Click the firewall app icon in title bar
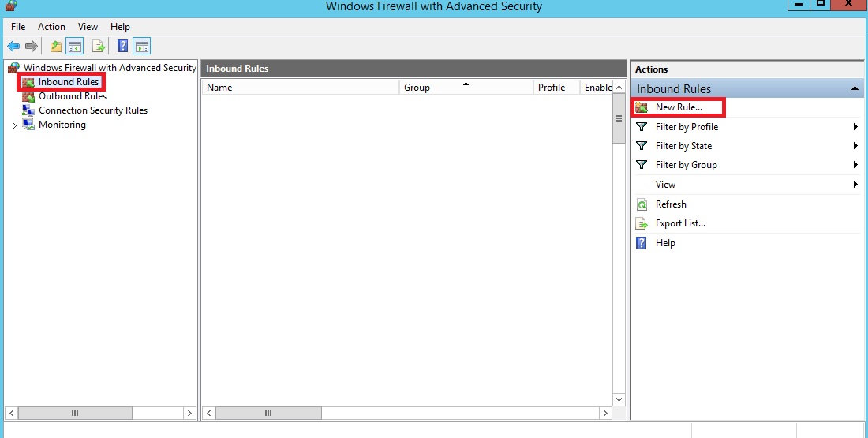Screen dimensions: 868x438 (x=10, y=6)
